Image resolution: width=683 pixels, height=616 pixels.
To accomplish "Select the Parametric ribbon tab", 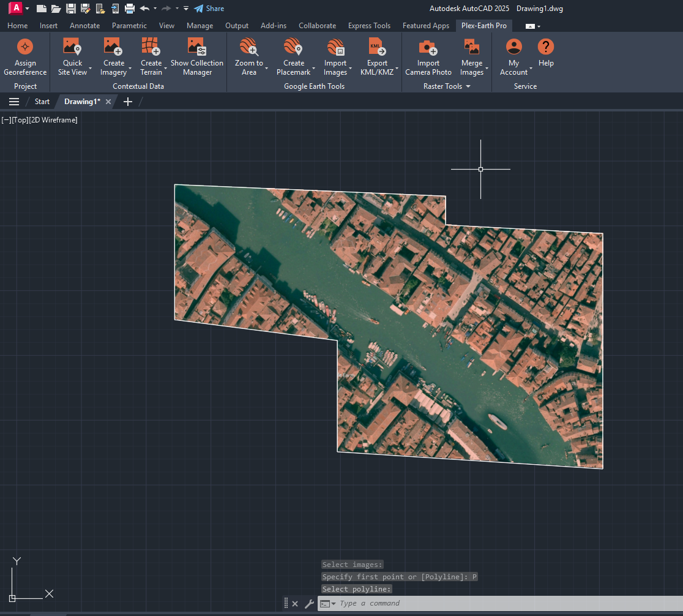I will pos(129,26).
